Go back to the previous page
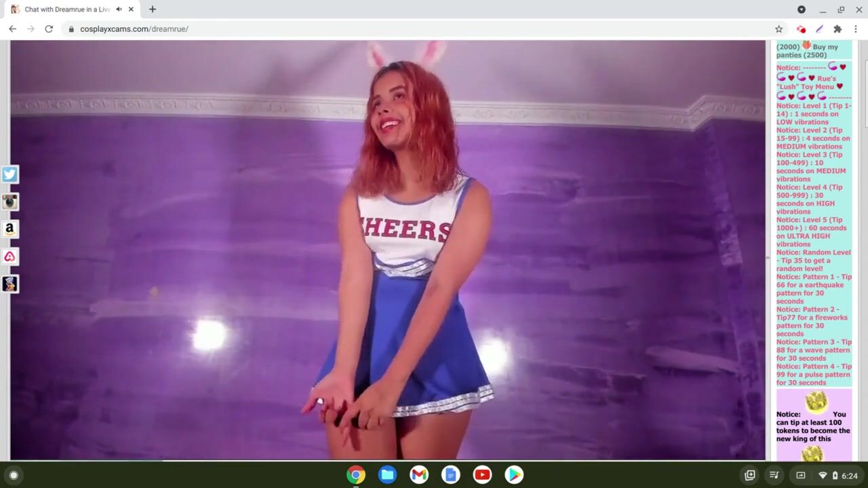Image resolution: width=868 pixels, height=488 pixels. tap(12, 29)
